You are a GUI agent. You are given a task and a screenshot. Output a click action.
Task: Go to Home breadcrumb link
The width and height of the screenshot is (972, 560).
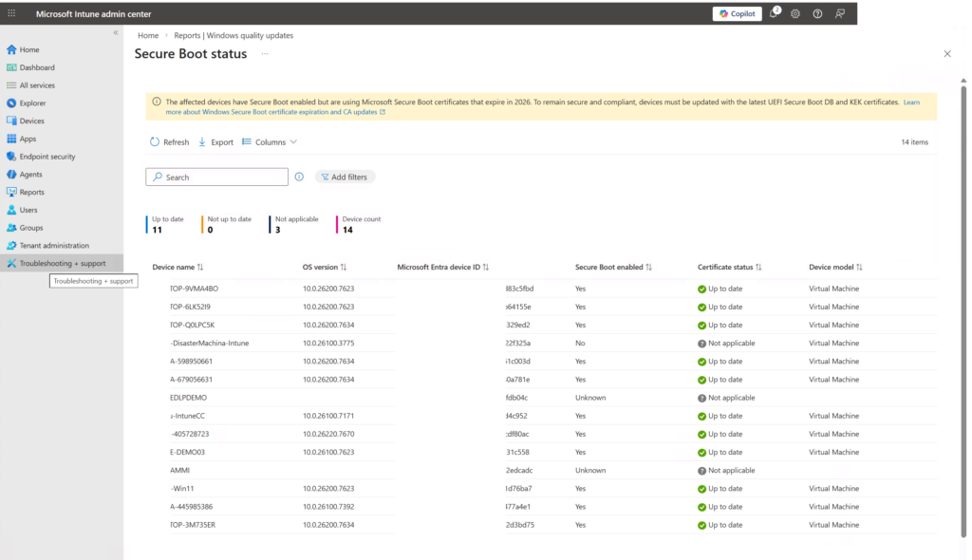click(148, 36)
